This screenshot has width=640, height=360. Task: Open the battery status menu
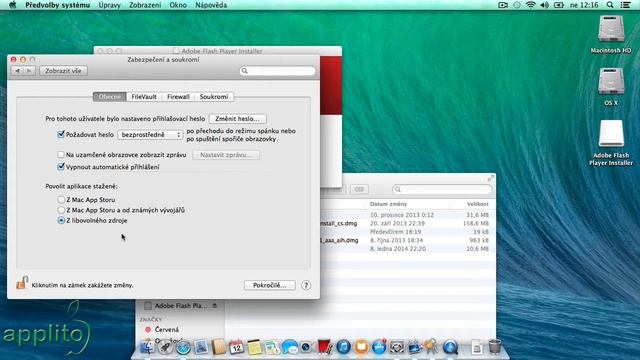tap(558, 5)
